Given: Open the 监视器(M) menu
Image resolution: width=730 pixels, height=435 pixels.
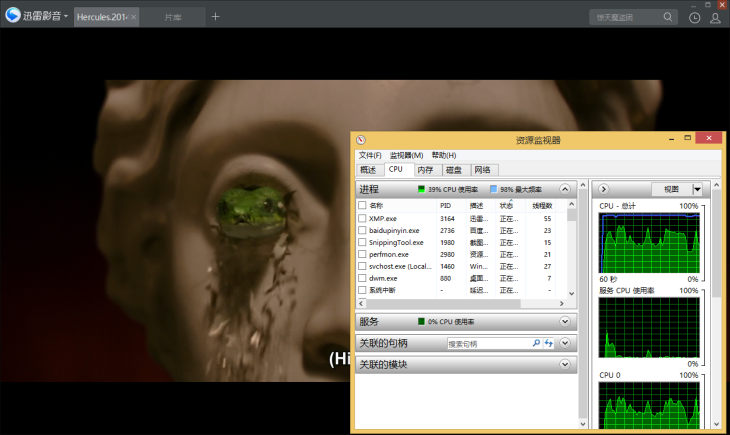Looking at the screenshot, I should 406,155.
